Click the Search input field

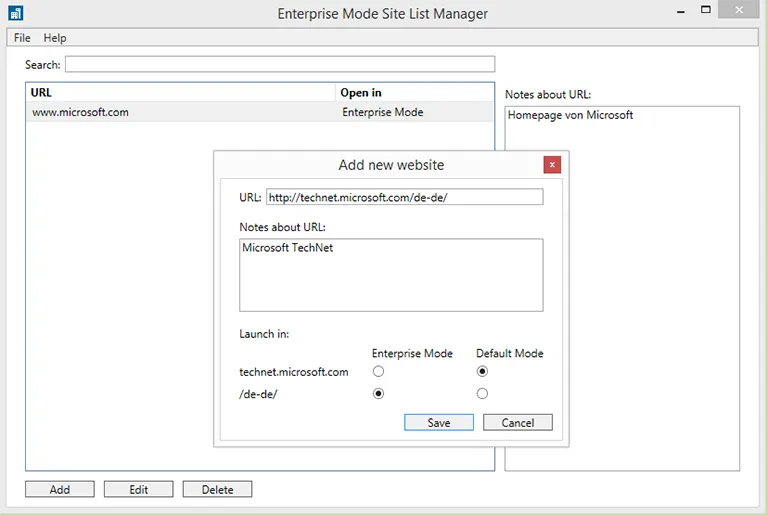pos(280,64)
